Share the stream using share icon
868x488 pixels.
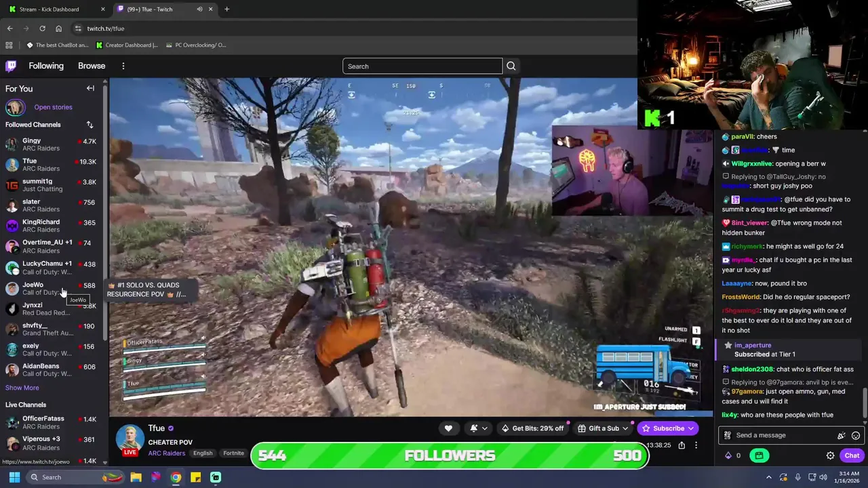[682, 445]
